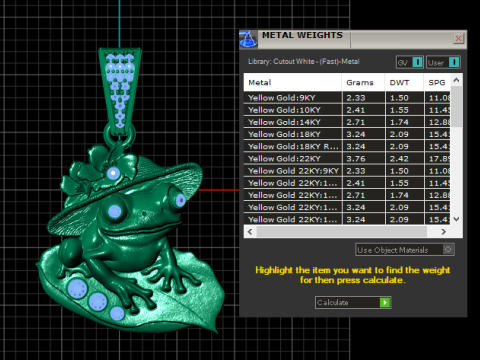Click the Library: Cutout White label
480x360 pixels.
pos(303,62)
